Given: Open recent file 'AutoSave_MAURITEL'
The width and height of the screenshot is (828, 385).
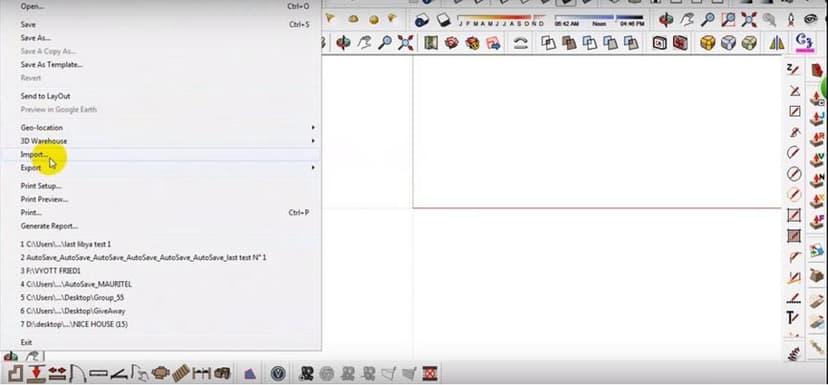Looking at the screenshot, I should click(76, 284).
